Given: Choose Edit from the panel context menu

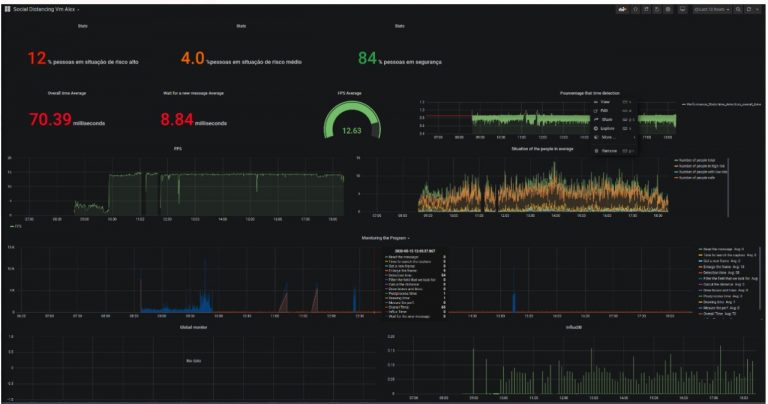Looking at the screenshot, I should click(604, 110).
